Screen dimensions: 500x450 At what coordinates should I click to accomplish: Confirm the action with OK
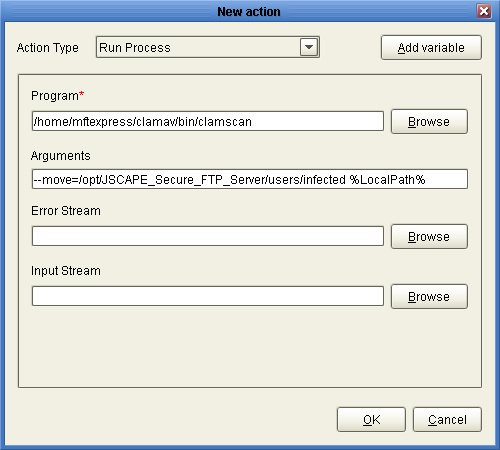pos(371,420)
